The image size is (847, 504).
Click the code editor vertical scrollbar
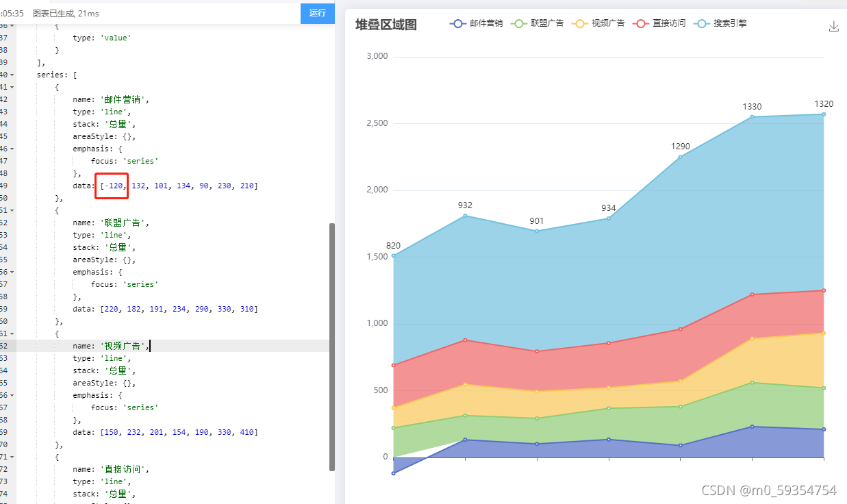click(332, 346)
